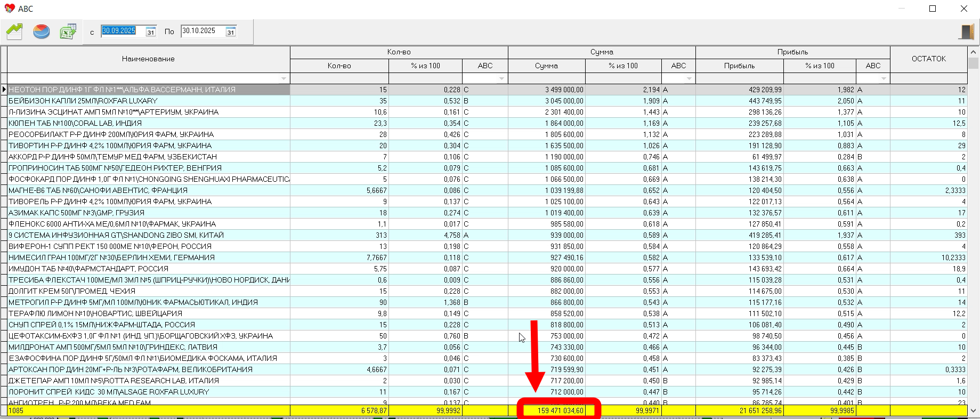Focus the end date field 30.10.2025
This screenshot has width=980, height=419.
point(203,31)
